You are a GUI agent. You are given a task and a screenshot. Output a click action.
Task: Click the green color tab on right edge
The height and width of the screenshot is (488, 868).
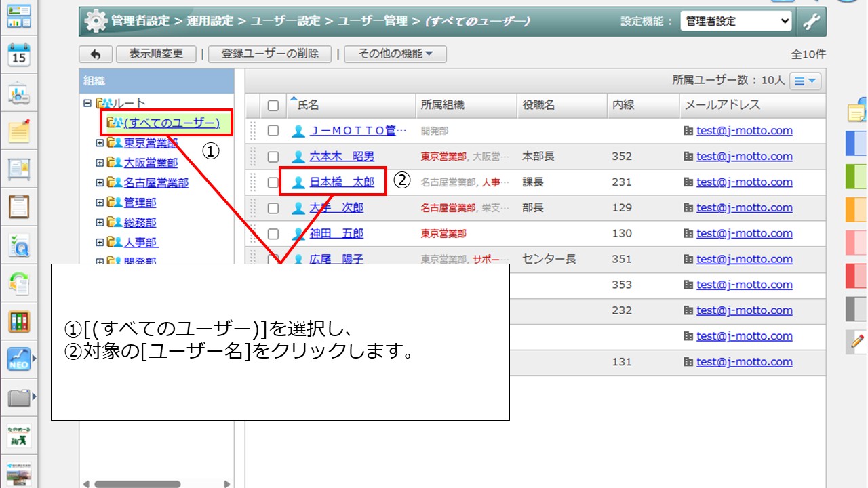click(856, 176)
